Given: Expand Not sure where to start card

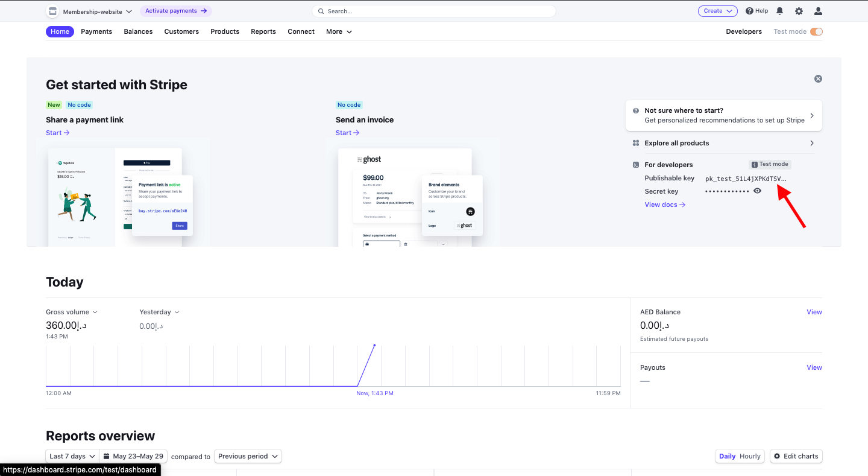Looking at the screenshot, I should click(x=724, y=115).
